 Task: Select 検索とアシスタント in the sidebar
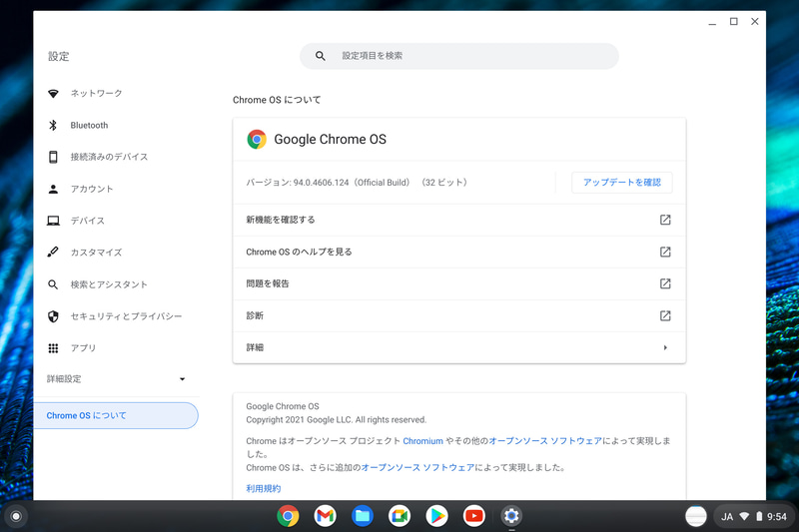point(109,284)
